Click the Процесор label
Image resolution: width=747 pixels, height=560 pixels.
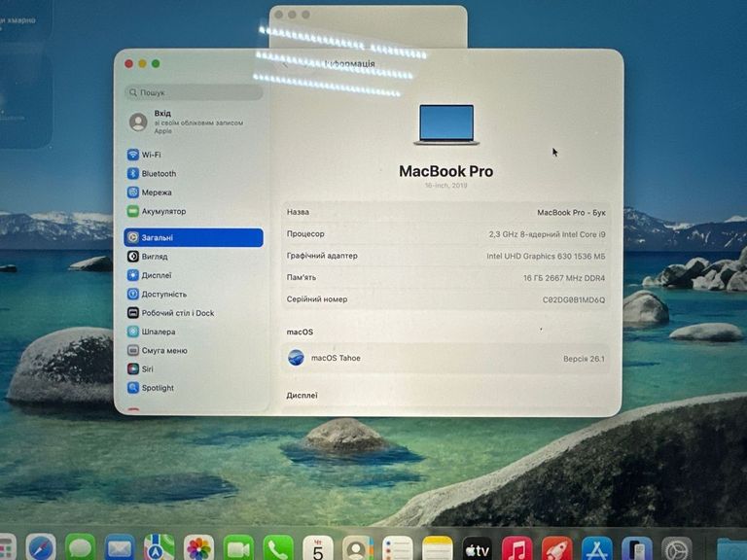[x=305, y=233]
